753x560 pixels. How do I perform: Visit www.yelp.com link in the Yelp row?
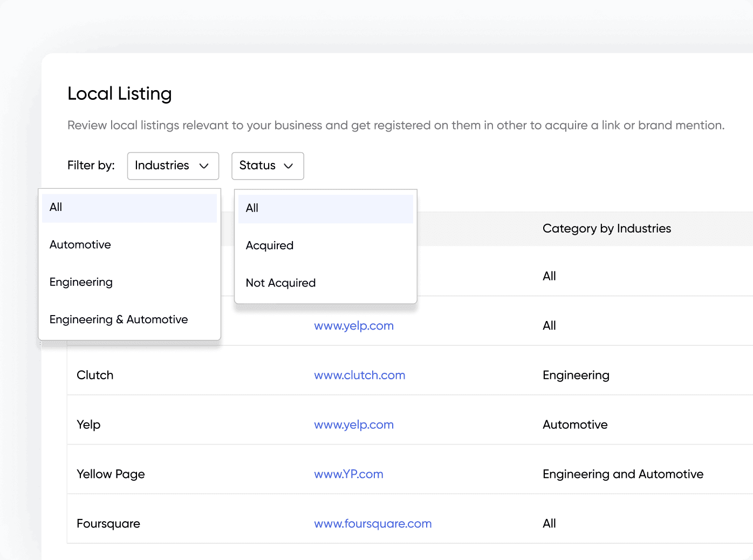354,425
